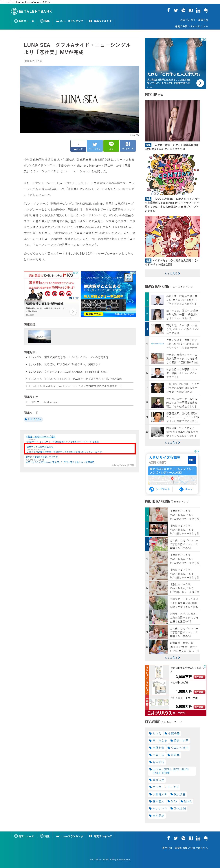Screen dimensions: 220x868
Task: Tap the blue Twitter tweet share button
Action: (95, 145)
